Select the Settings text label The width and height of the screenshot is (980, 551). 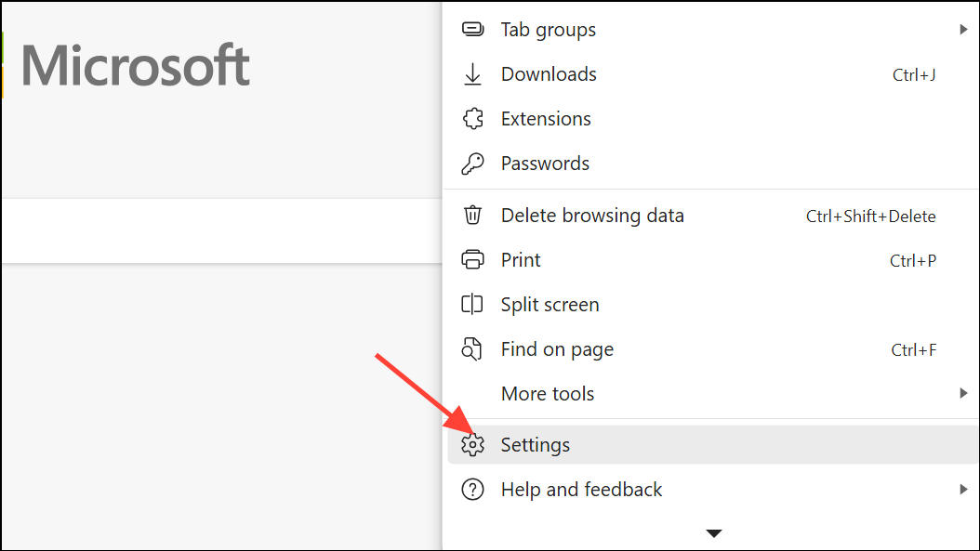[535, 445]
